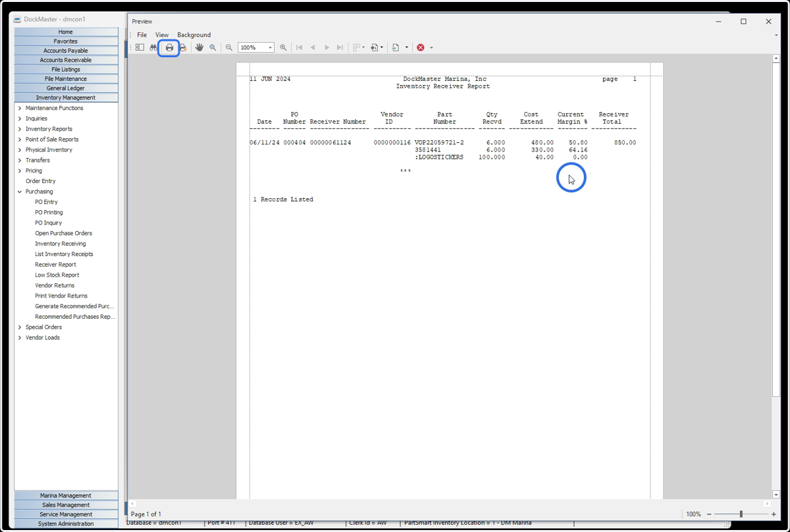Select Order Entry in tree
This screenshot has height=532, width=790.
pyautogui.click(x=41, y=181)
